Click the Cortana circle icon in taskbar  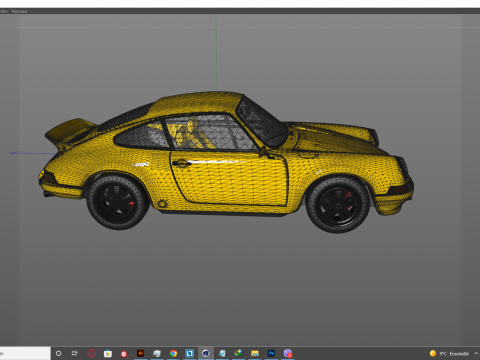[59, 353]
